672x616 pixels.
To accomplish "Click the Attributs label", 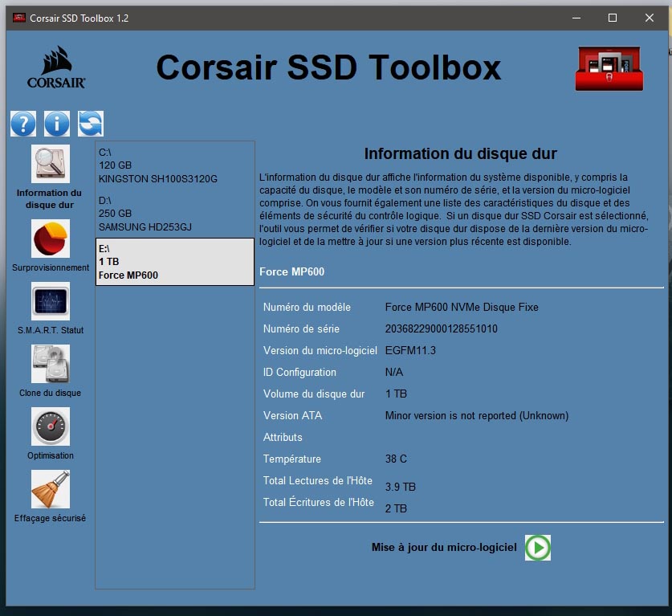I will click(283, 437).
